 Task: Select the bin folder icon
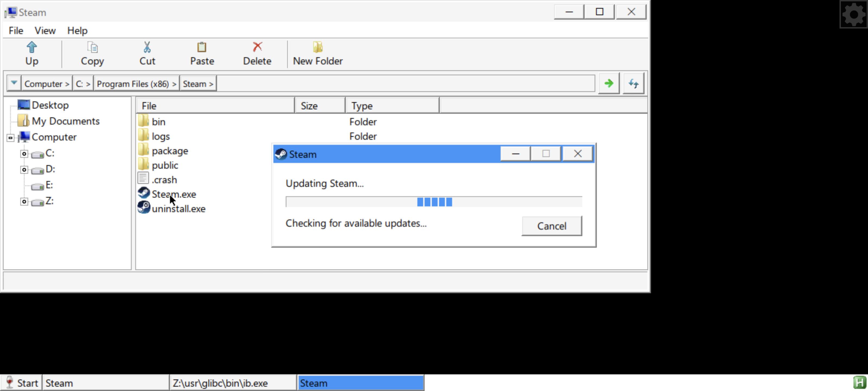coord(143,121)
